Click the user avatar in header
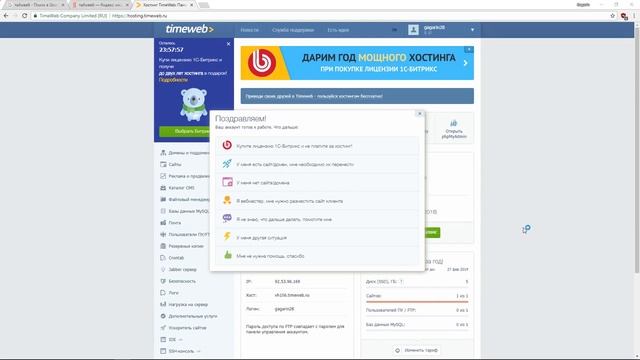Image resolution: width=640 pixels, height=360 pixels. tap(413, 30)
